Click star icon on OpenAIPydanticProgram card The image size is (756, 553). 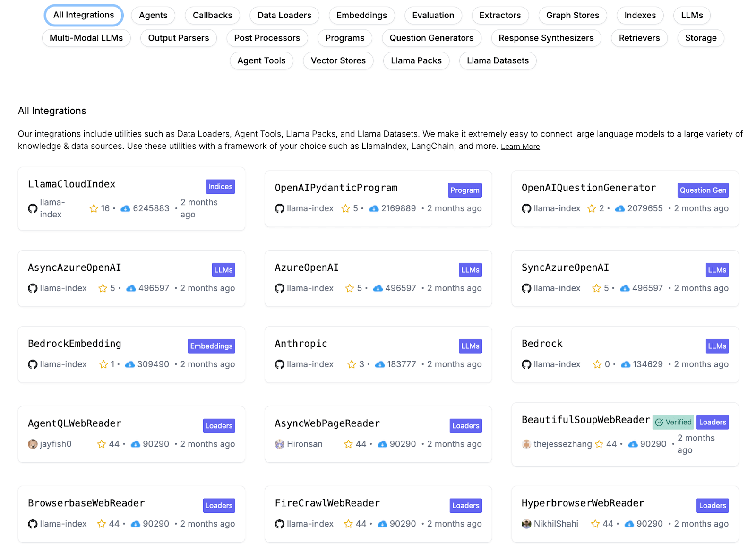pos(346,208)
